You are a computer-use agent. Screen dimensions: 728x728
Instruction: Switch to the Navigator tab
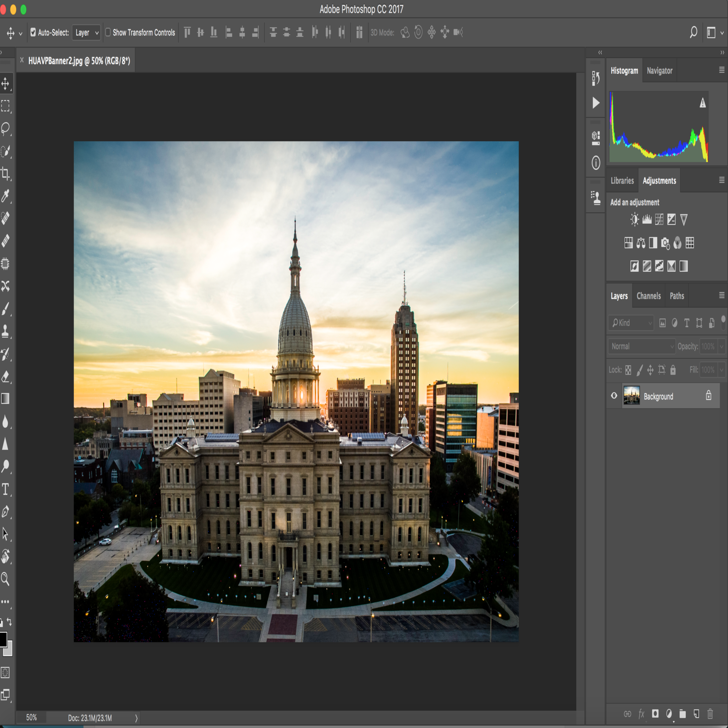point(659,70)
